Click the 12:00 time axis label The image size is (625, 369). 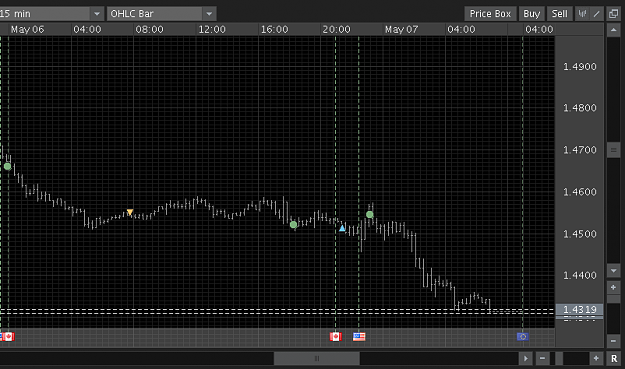tap(212, 29)
